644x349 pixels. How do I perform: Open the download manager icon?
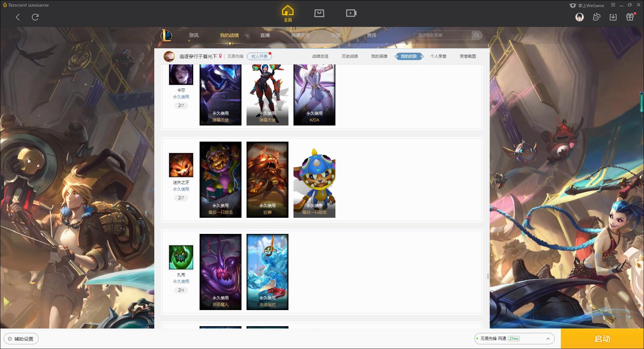click(x=613, y=17)
